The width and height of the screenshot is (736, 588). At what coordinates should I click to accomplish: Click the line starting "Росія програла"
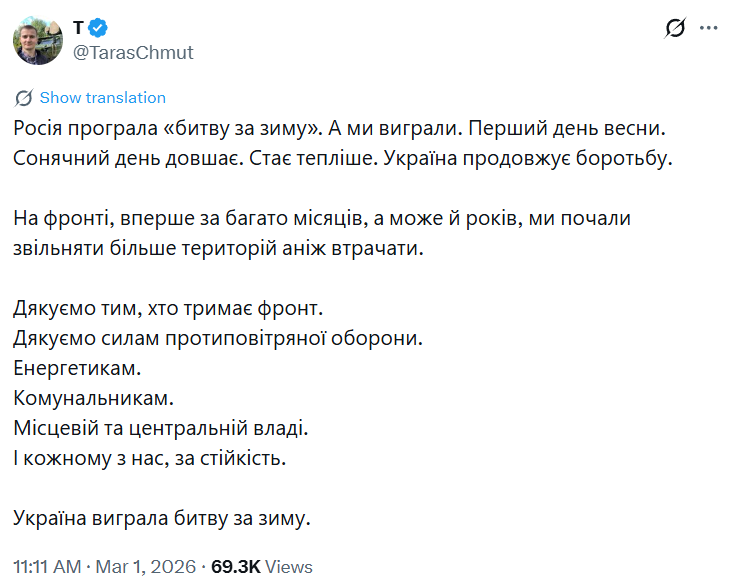tap(339, 130)
